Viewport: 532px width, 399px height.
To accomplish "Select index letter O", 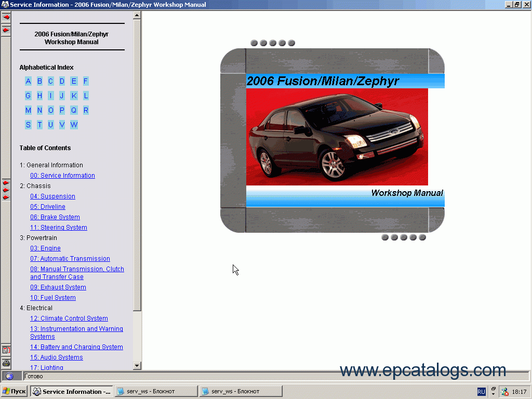I will pyautogui.click(x=50, y=110).
